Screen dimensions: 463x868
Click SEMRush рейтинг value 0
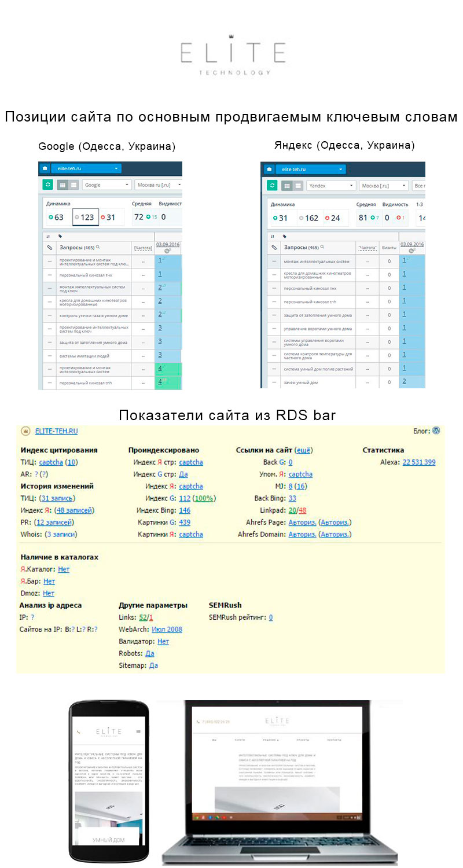(x=271, y=617)
